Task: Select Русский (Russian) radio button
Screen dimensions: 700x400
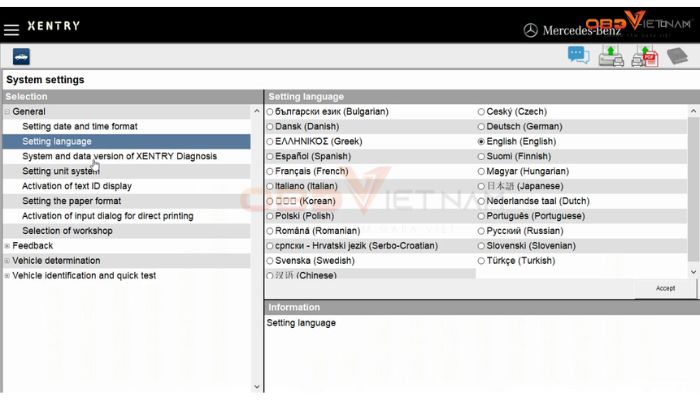Action: coord(481,231)
